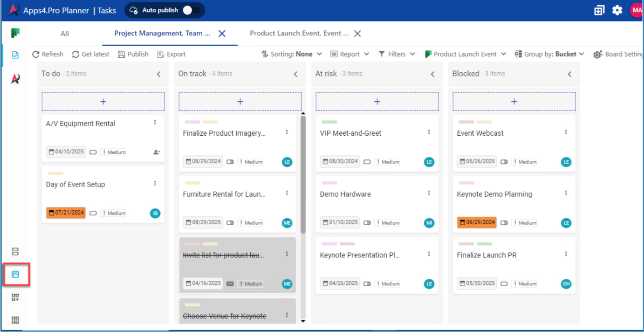Open Board Settings gear icon
The image size is (644, 332).
(x=598, y=55)
